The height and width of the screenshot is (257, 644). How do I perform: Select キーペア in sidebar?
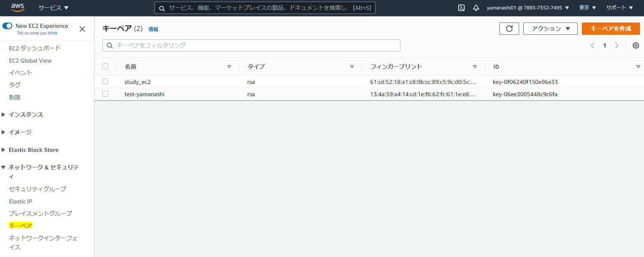point(20,225)
